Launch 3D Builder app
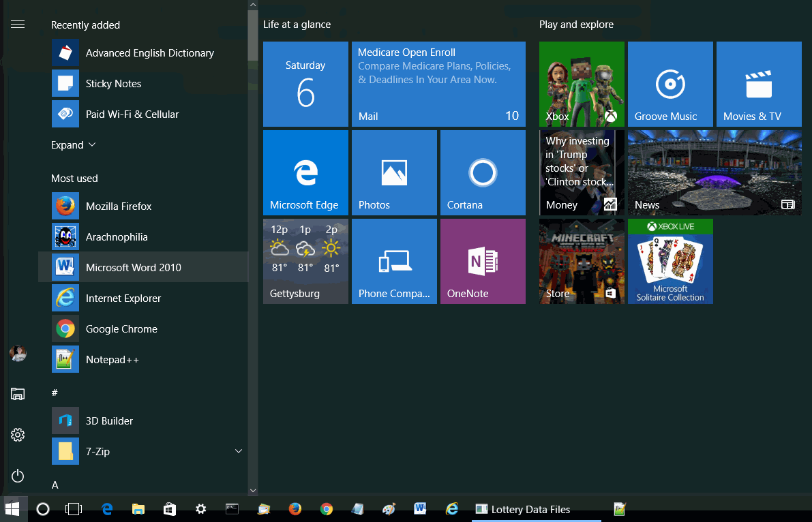 click(x=143, y=420)
